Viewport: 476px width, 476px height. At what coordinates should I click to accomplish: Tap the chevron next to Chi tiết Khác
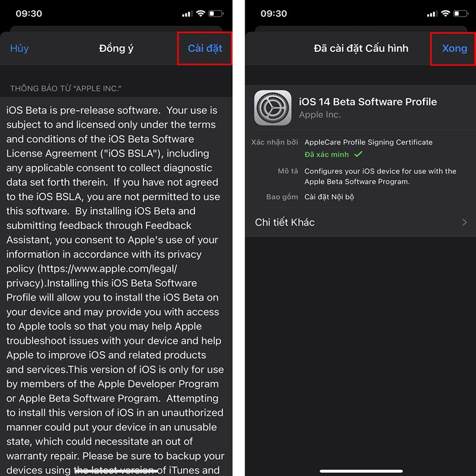[465, 222]
